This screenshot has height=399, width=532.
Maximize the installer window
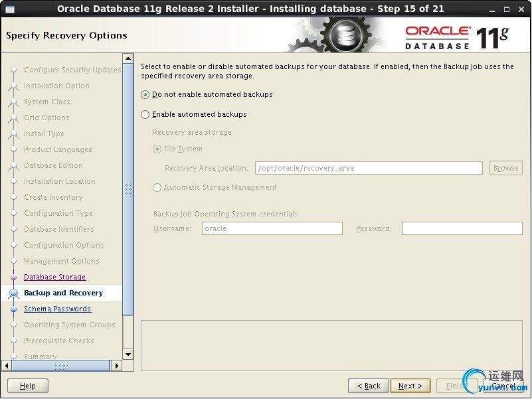coord(507,9)
